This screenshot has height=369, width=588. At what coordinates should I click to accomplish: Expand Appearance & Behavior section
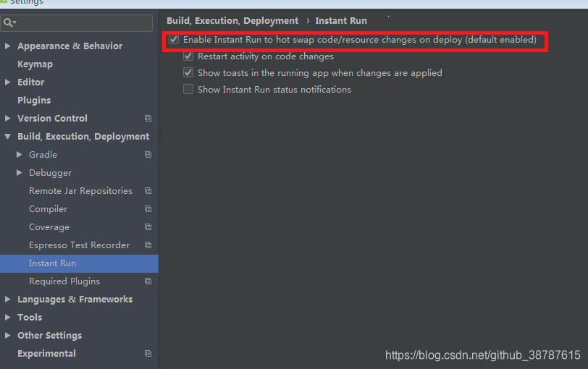tap(7, 46)
